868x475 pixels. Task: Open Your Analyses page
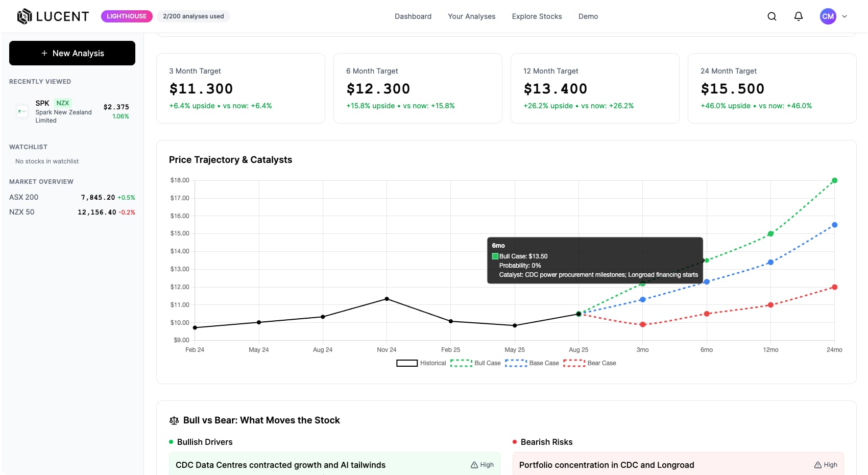tap(471, 16)
